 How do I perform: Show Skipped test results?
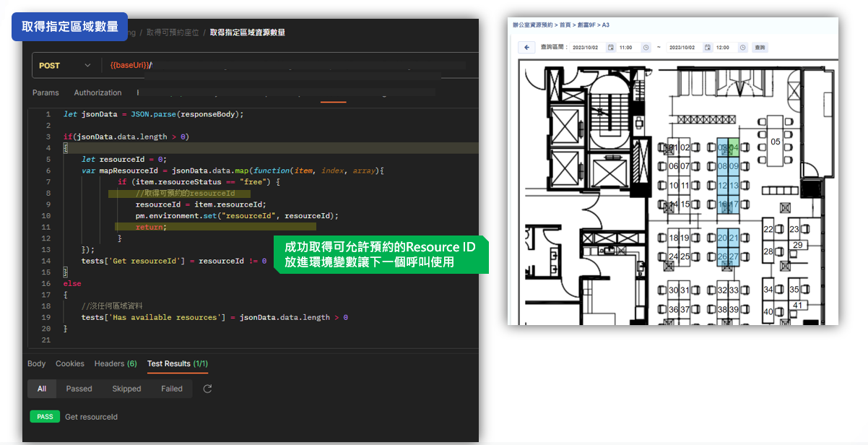point(126,389)
